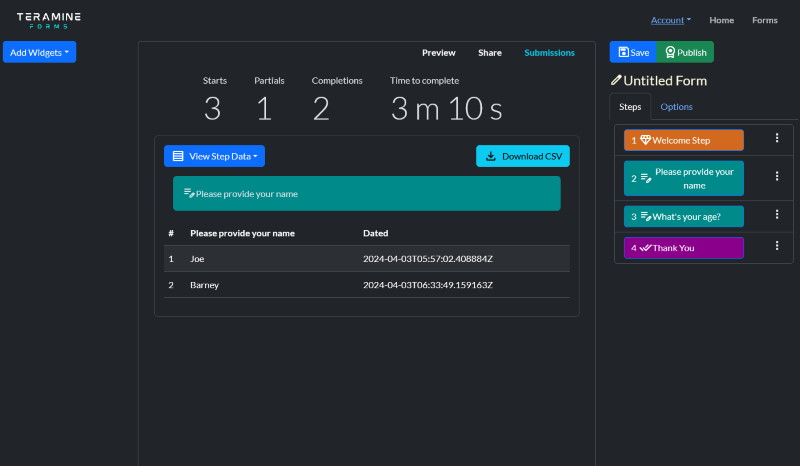Viewport: 800px width, 466px height.
Task: Expand the View Step Data dropdown
Action: pyautogui.click(x=214, y=156)
